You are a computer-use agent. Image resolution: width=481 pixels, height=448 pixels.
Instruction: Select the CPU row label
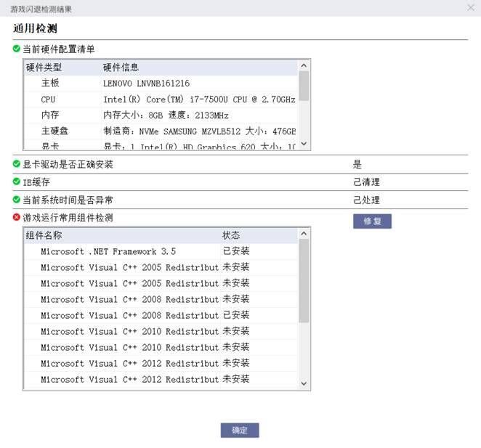pos(48,99)
